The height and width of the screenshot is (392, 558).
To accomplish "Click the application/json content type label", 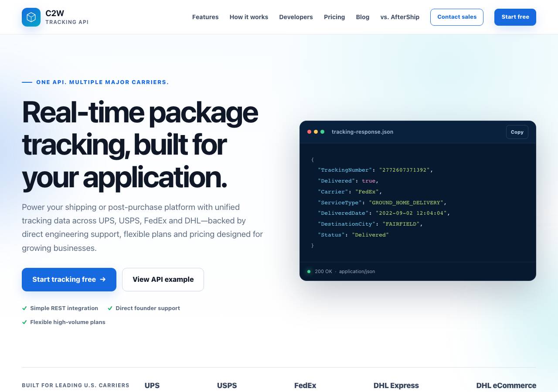I will pyautogui.click(x=357, y=271).
